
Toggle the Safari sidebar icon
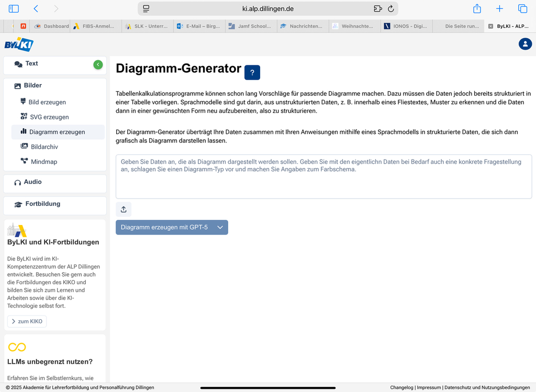pyautogui.click(x=14, y=9)
